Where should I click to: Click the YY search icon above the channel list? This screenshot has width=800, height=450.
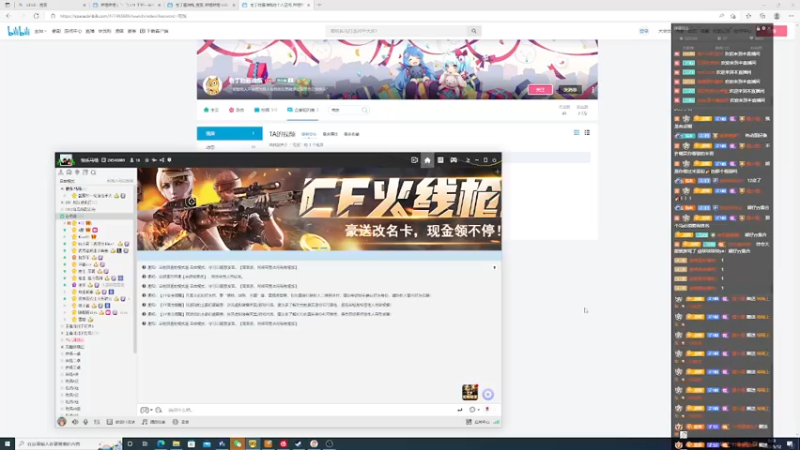click(x=93, y=172)
